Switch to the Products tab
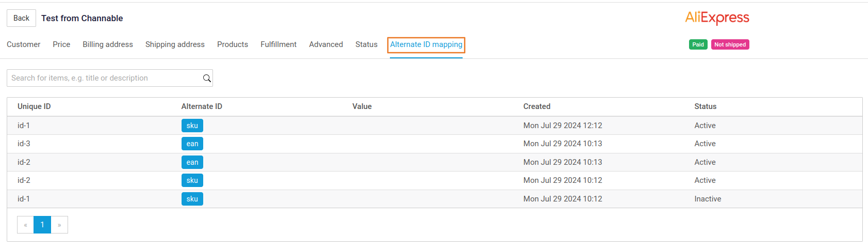 (233, 44)
